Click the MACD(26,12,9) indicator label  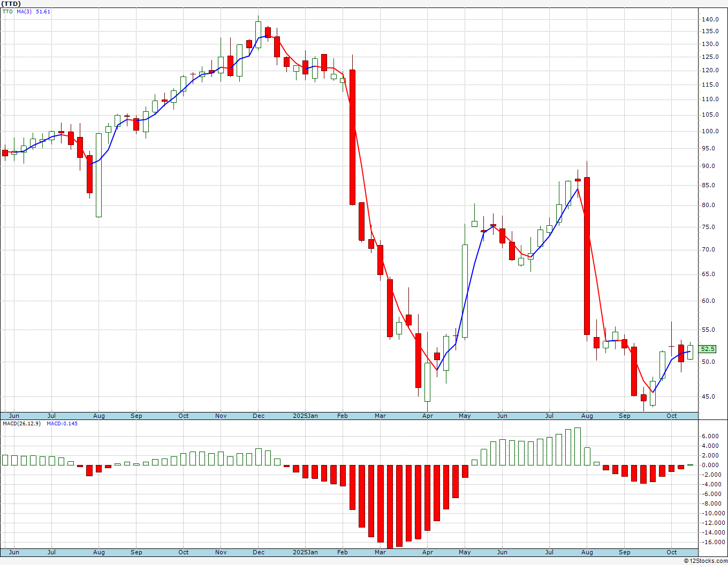[22, 423]
